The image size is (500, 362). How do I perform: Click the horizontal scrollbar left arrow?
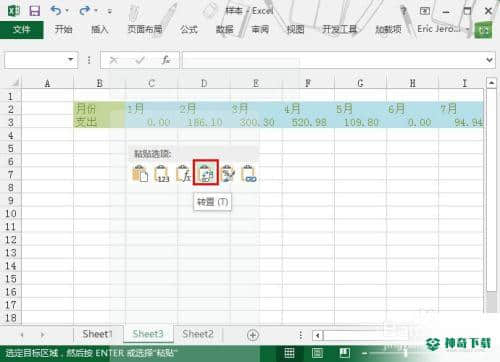coord(318,335)
